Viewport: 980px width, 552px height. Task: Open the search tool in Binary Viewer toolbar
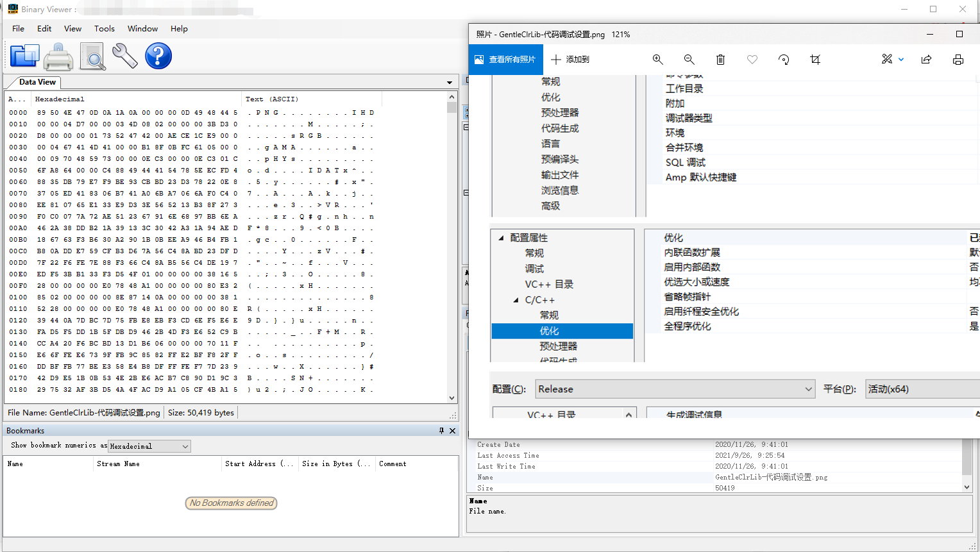(93, 56)
